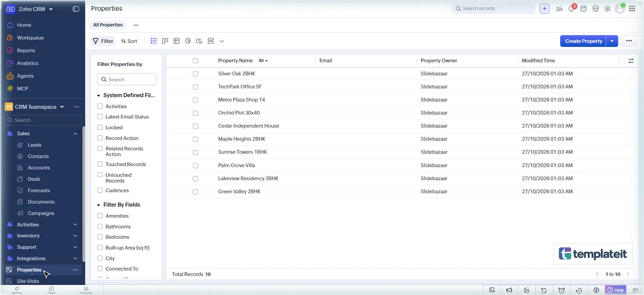Enable the Touched Records filter checkbox
The width and height of the screenshot is (644, 295).
pos(100,164)
